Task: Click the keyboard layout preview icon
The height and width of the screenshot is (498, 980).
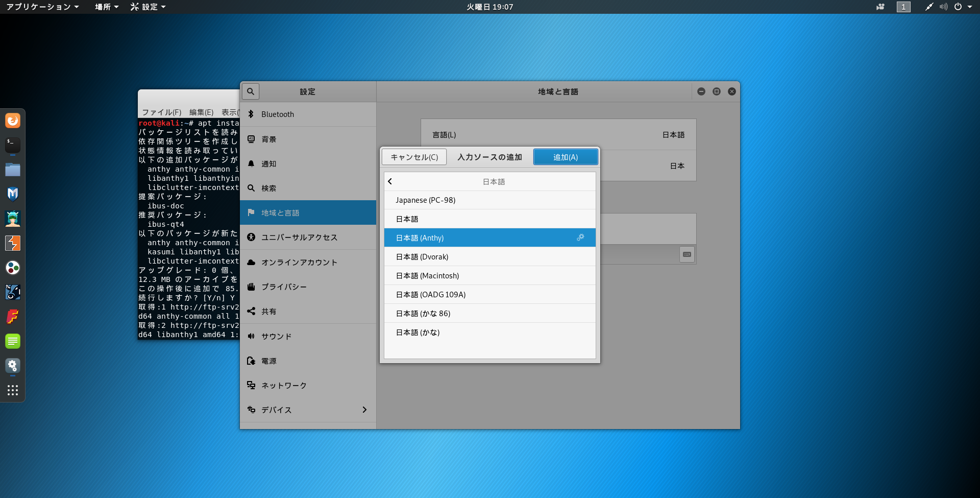Action: click(687, 254)
